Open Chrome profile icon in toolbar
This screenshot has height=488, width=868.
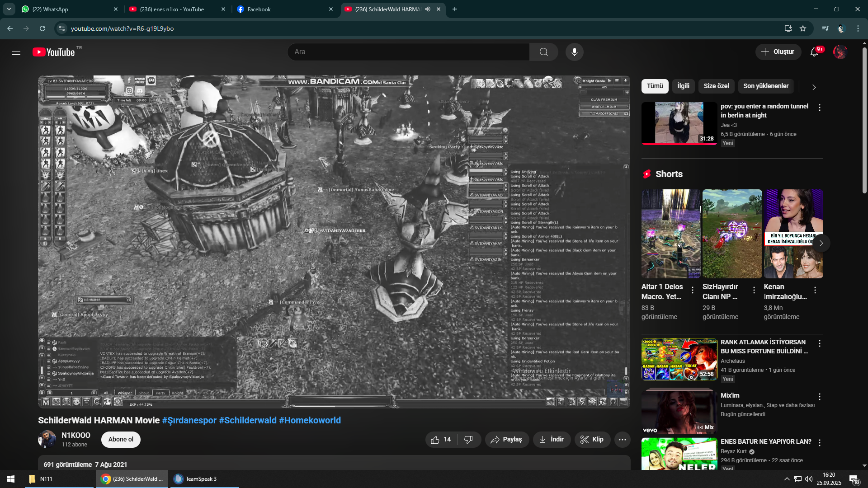pos(841,28)
